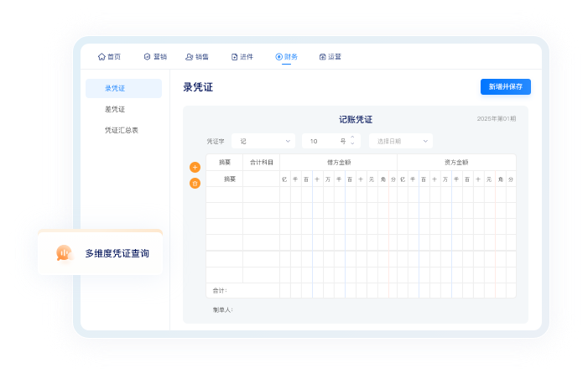Delete the voucher row with the orange trash icon
588x379 pixels.
(195, 183)
